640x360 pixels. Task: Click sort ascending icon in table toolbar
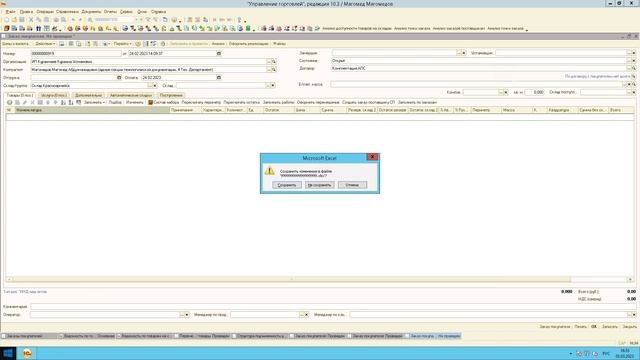[63, 102]
